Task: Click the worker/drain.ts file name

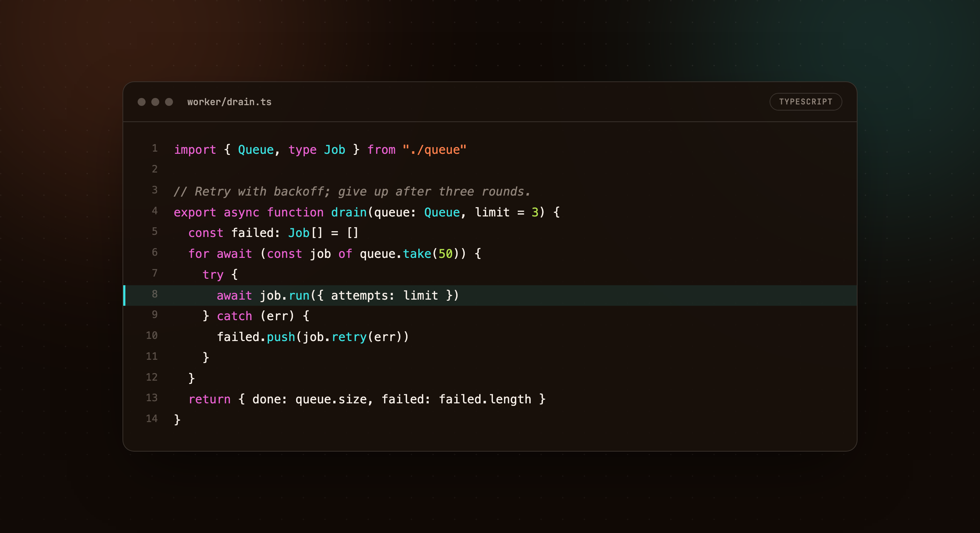Action: tap(230, 102)
